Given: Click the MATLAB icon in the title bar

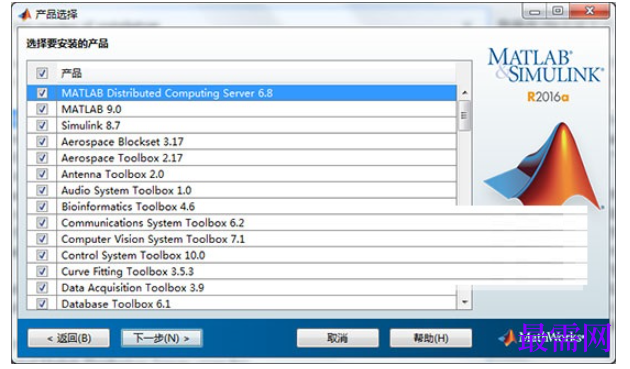Looking at the screenshot, I should click(x=25, y=15).
